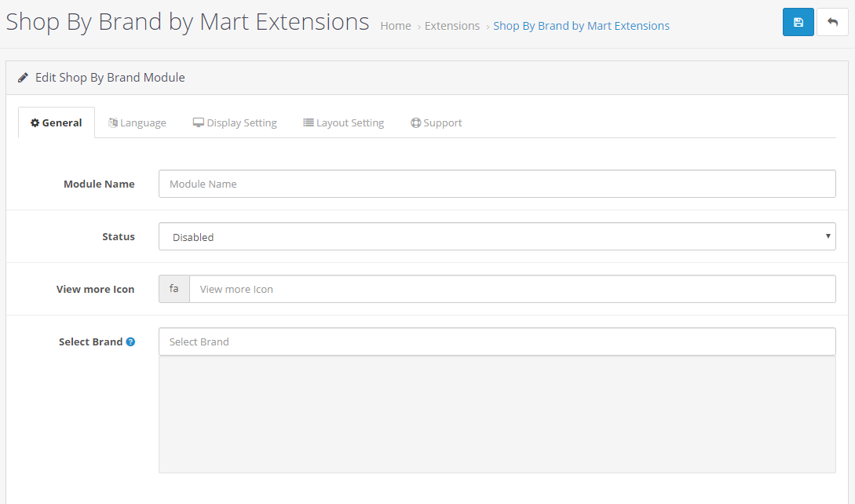The width and height of the screenshot is (855, 504).
Task: Switch to the Language tab
Action: [137, 122]
